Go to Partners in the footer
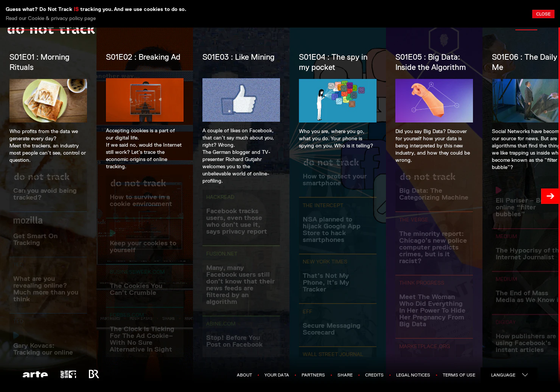This screenshot has height=392, width=560. click(x=313, y=375)
